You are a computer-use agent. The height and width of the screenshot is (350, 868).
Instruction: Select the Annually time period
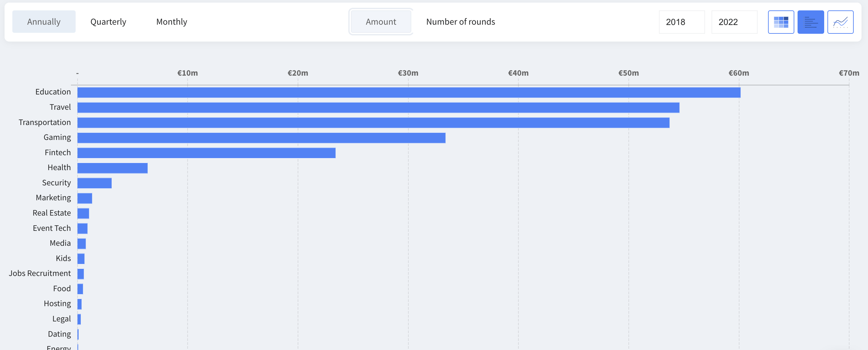tap(44, 22)
